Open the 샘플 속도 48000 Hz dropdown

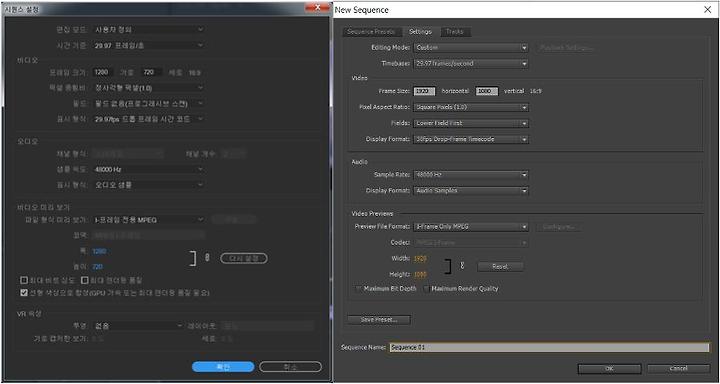click(x=148, y=169)
